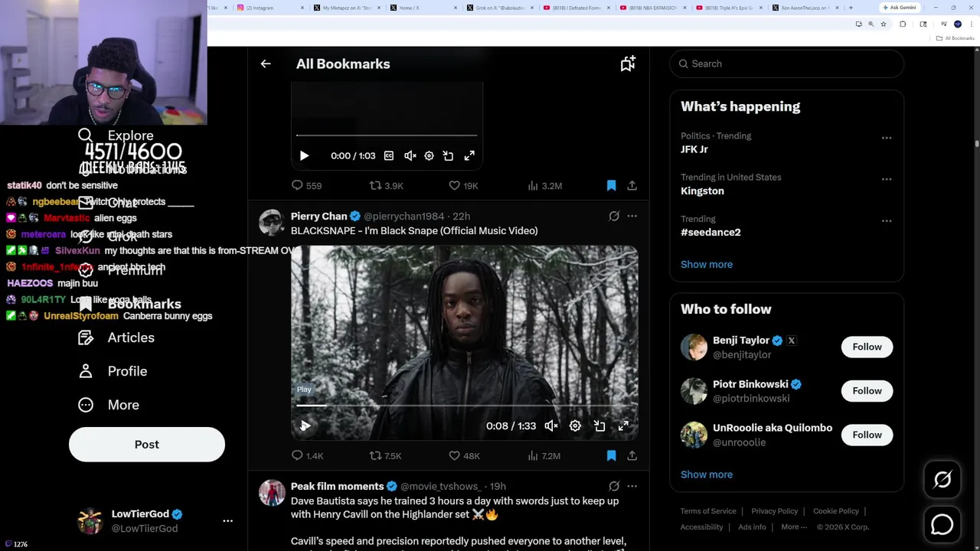Open Terms of Service link
Viewport: 980px width, 551px height.
pos(708,511)
